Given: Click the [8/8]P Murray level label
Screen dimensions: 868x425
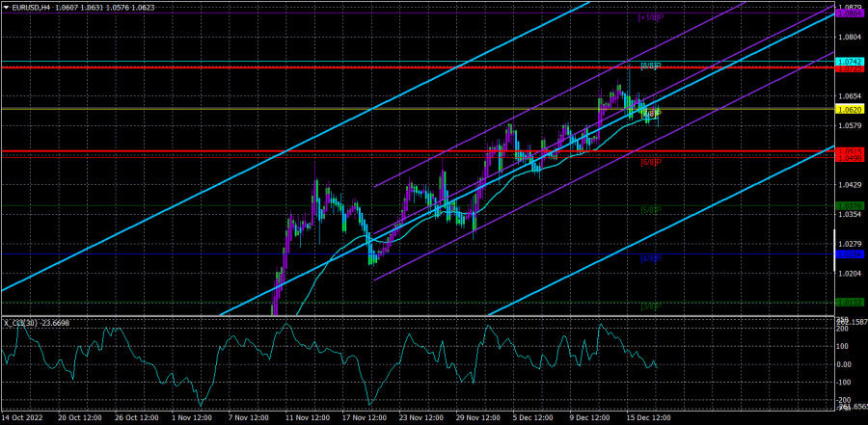Looking at the screenshot, I should tap(648, 66).
